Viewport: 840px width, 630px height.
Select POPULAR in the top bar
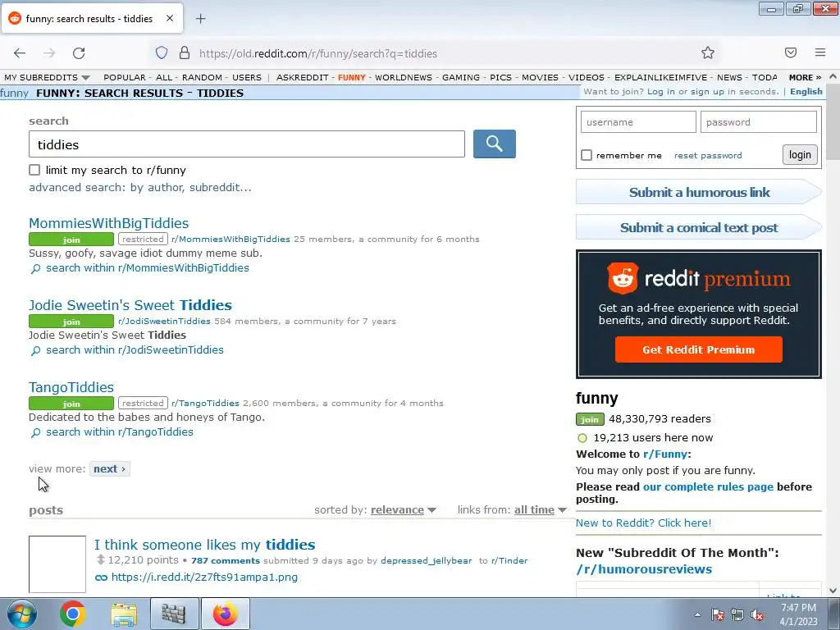tap(125, 78)
